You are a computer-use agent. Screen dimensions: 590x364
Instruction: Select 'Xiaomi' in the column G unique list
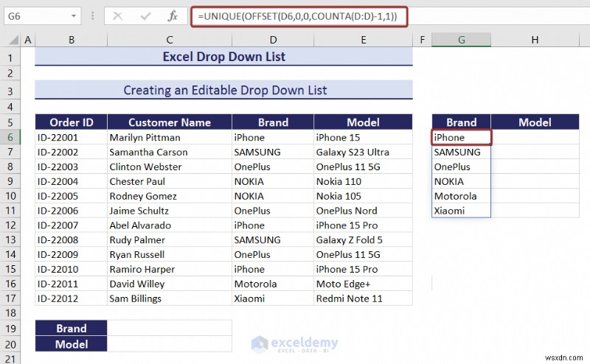pos(462,211)
